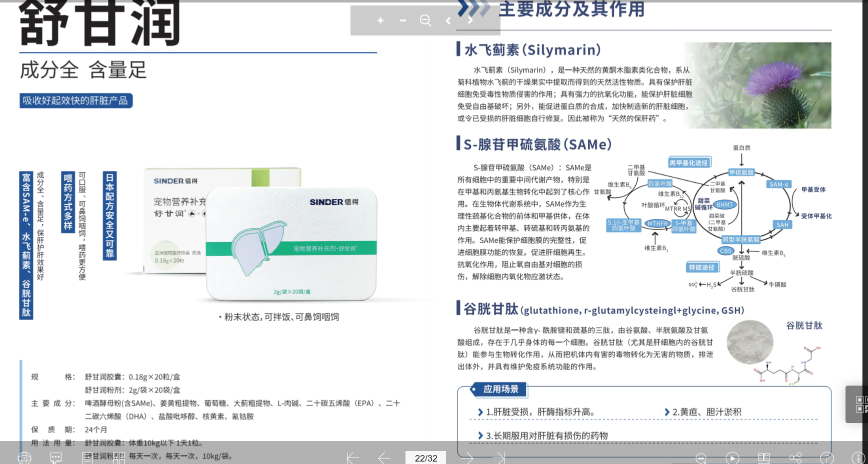The image size is (868, 464).
Task: Click the 富含SAM-e、水飞蓟素、谷胱甘肽 vertical banner
Action: (x=26, y=245)
